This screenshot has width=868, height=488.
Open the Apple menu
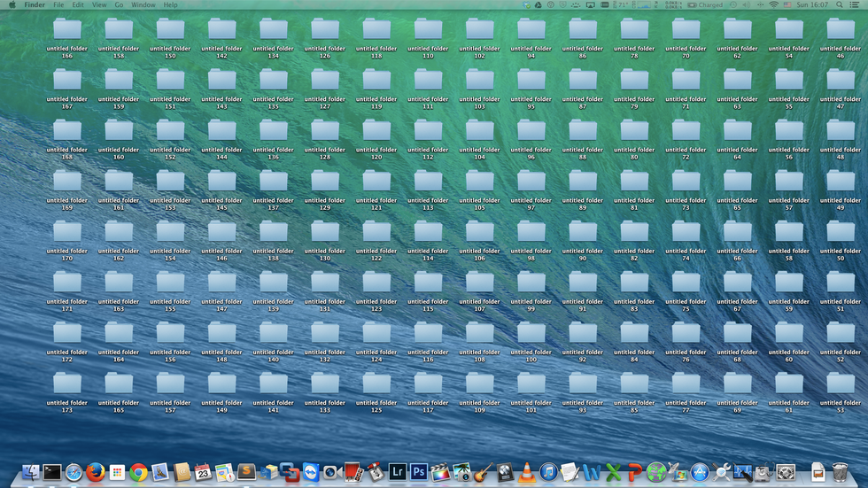pyautogui.click(x=12, y=5)
